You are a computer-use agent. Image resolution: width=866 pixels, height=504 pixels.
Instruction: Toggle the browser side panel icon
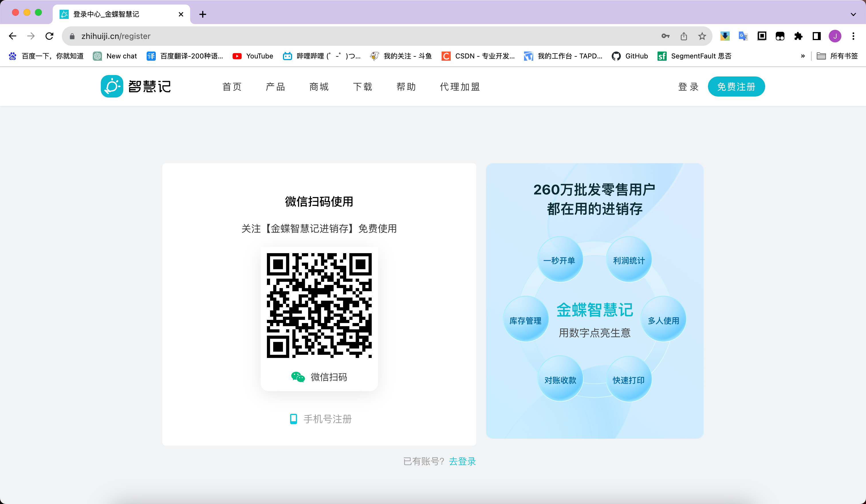(816, 36)
